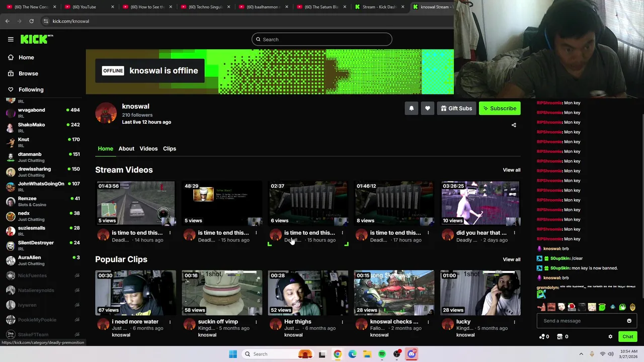Click the taskbar volume icon
This screenshot has width=644, height=362.
(x=611, y=354)
